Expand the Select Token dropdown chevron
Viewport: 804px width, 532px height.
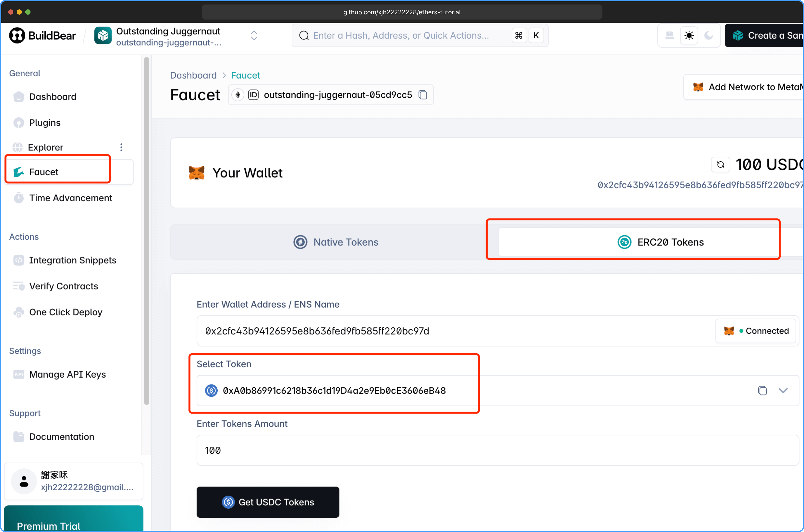[783, 390]
